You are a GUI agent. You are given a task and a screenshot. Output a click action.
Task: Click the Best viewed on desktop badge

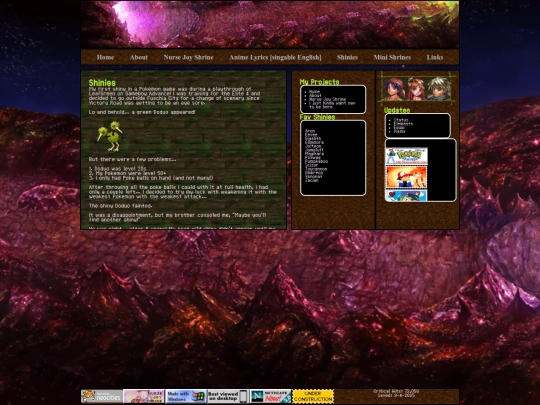228,396
